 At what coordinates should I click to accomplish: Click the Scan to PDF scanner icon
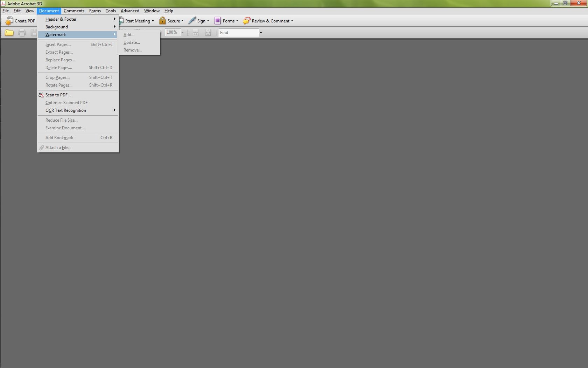[x=41, y=95]
